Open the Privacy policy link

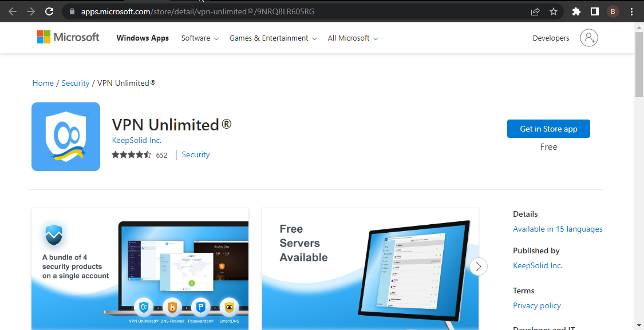click(x=537, y=306)
